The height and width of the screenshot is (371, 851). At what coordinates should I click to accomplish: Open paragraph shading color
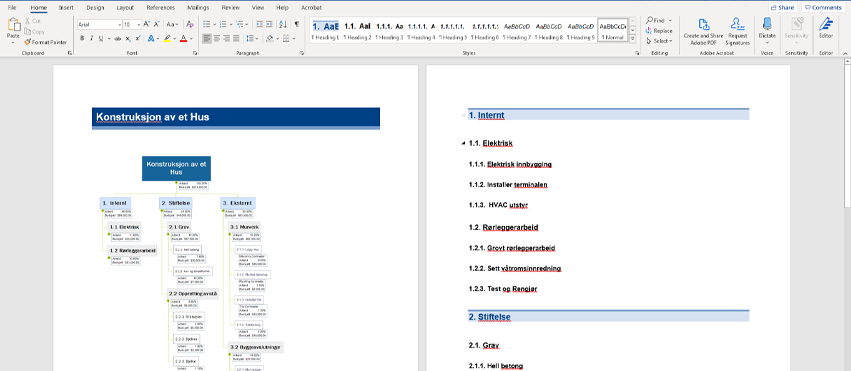click(x=270, y=39)
